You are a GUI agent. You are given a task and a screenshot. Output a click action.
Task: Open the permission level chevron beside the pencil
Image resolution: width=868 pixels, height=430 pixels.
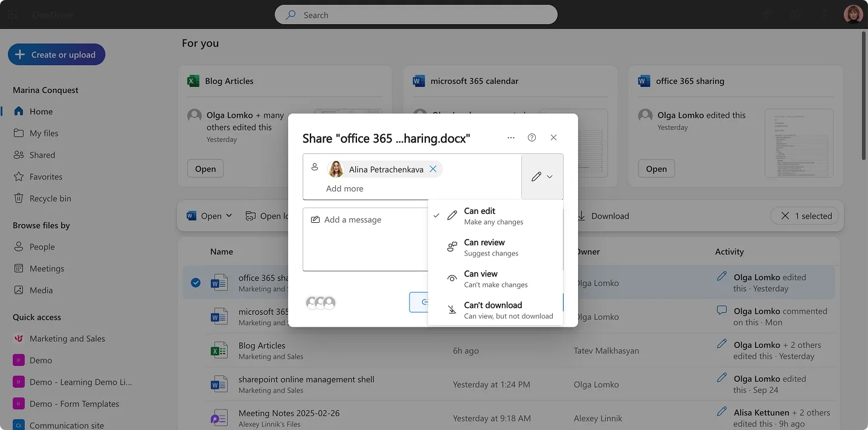pos(548,176)
